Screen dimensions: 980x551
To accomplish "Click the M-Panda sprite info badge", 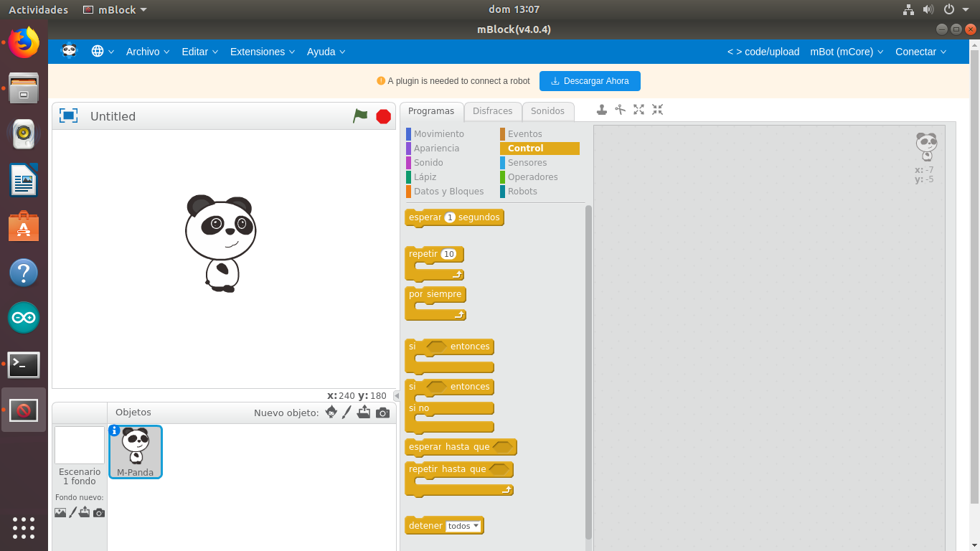I will click(114, 430).
